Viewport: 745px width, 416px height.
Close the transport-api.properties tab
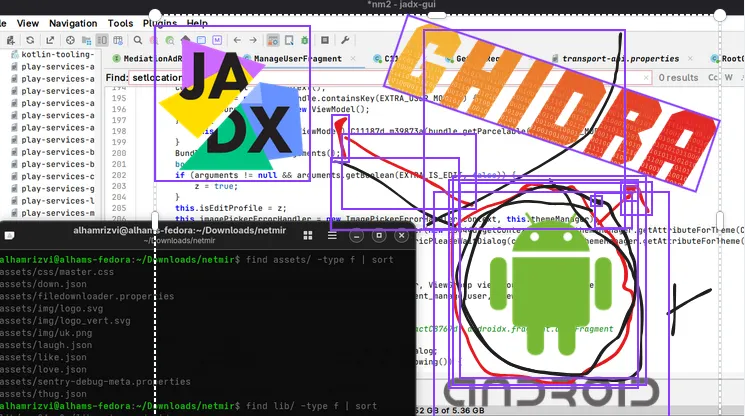[690, 58]
